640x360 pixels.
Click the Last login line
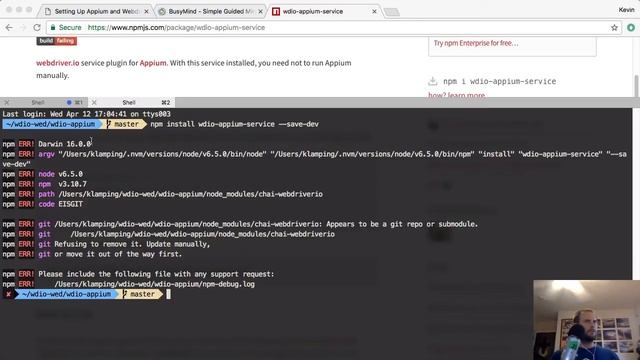click(87, 114)
